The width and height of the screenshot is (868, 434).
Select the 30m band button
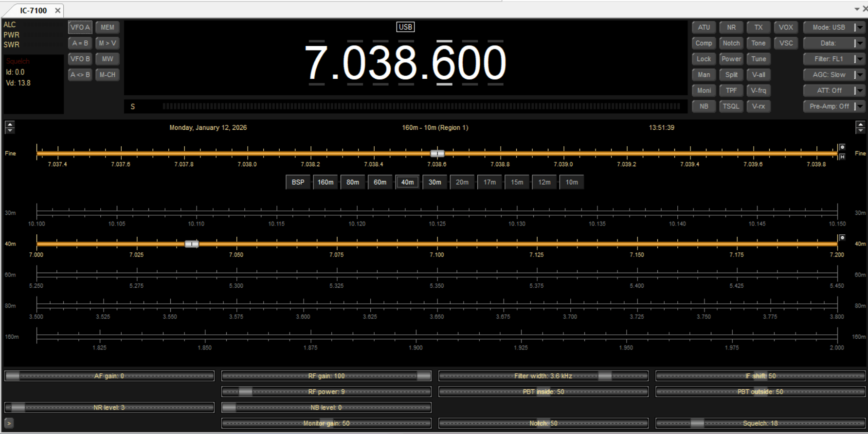[435, 182]
